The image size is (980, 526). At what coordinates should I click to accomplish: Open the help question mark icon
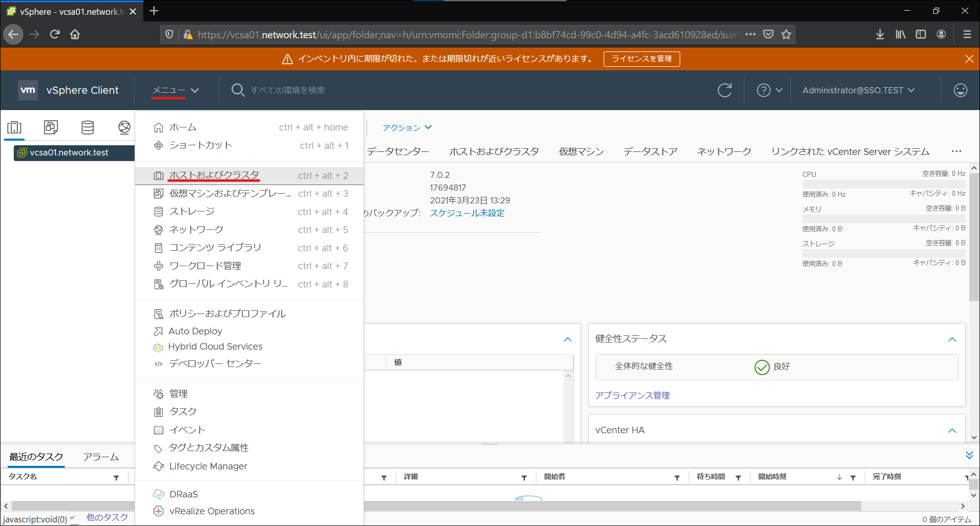pos(763,90)
